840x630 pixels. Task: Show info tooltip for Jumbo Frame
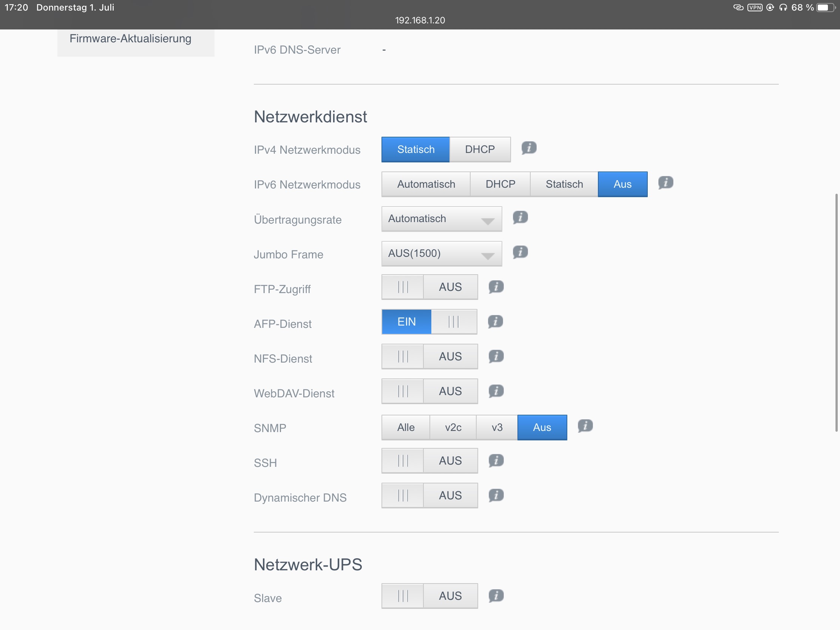point(520,252)
